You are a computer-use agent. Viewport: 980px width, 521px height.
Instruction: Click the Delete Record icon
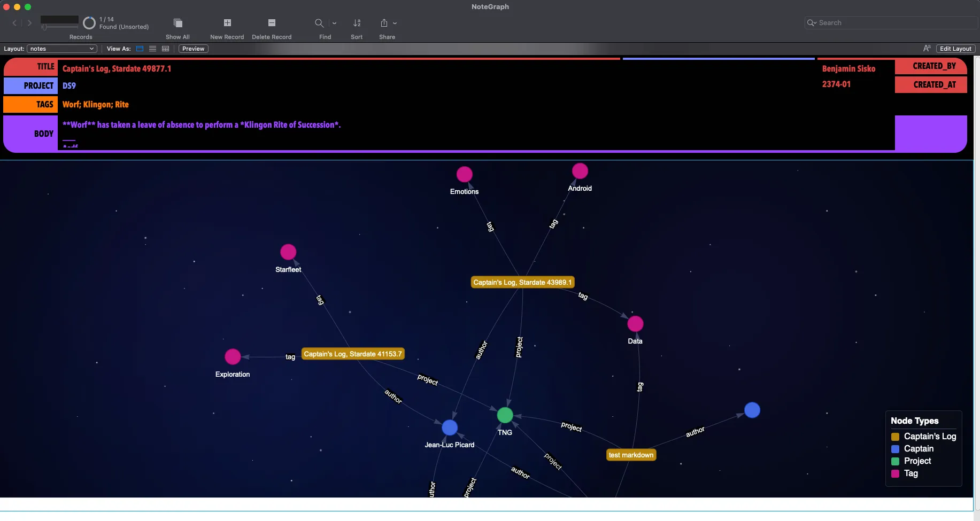click(x=272, y=23)
